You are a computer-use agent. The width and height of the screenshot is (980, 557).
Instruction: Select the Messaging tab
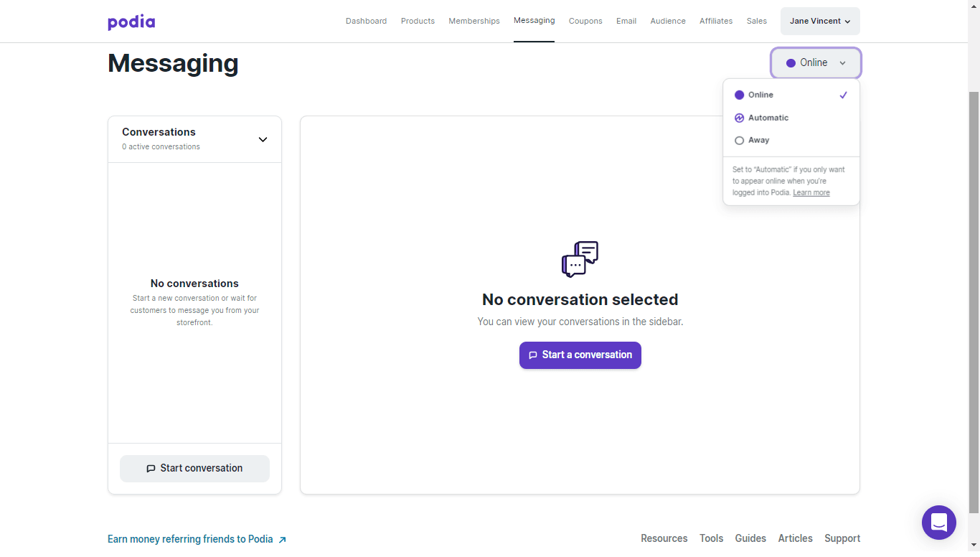click(534, 20)
